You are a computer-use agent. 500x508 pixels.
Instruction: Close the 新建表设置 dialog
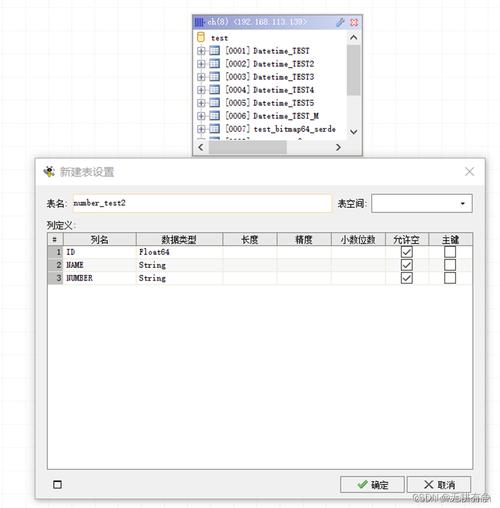469,172
